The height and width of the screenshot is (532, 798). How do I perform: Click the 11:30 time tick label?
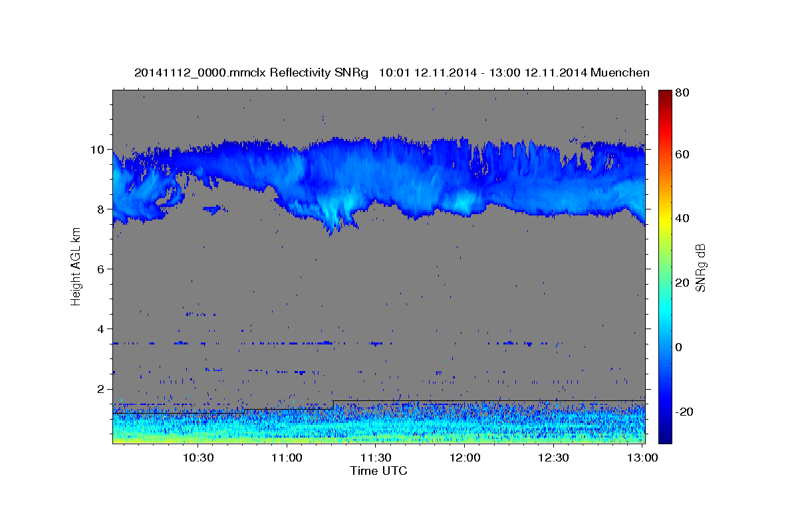click(376, 458)
